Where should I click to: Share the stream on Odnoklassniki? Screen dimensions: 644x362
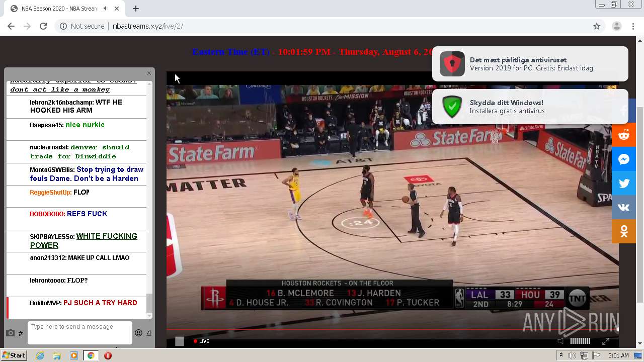coord(624,231)
